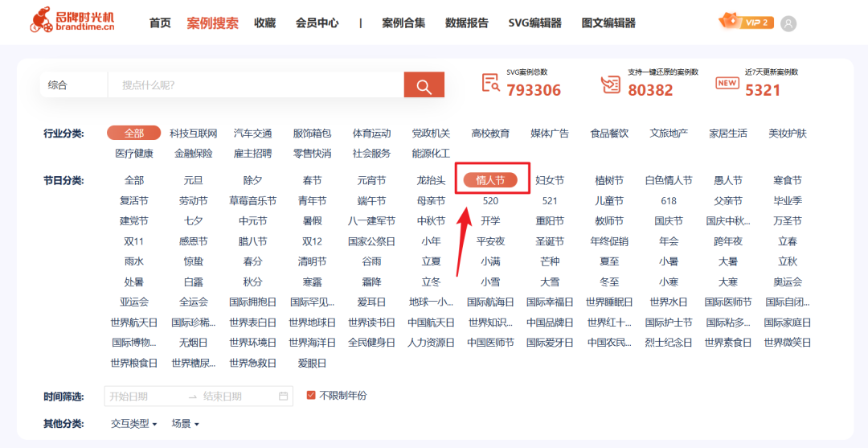The height and width of the screenshot is (448, 868).
Task: Choose the 奥运会 event filter
Action: point(787,282)
